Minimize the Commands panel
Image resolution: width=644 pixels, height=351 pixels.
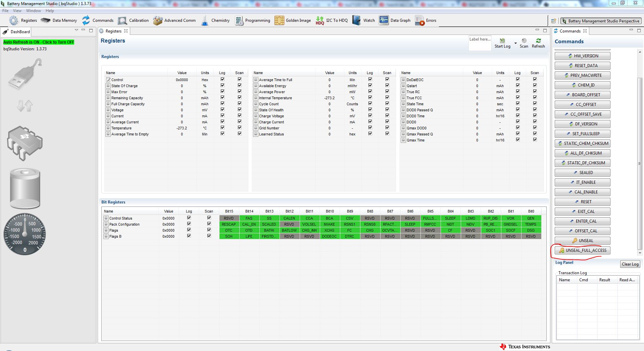coord(631,30)
